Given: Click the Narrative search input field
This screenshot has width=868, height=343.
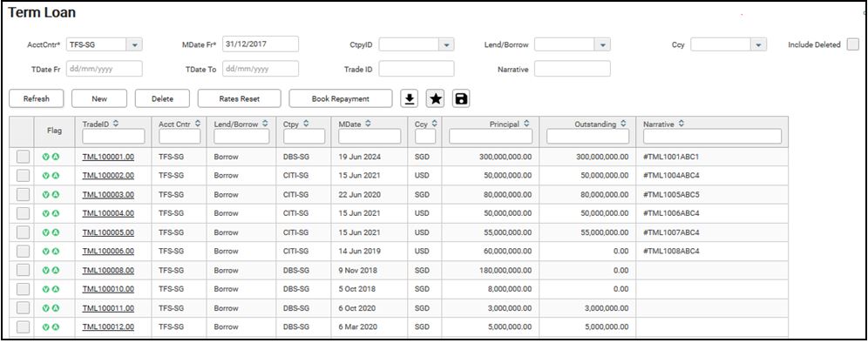Looking at the screenshot, I should tap(573, 69).
